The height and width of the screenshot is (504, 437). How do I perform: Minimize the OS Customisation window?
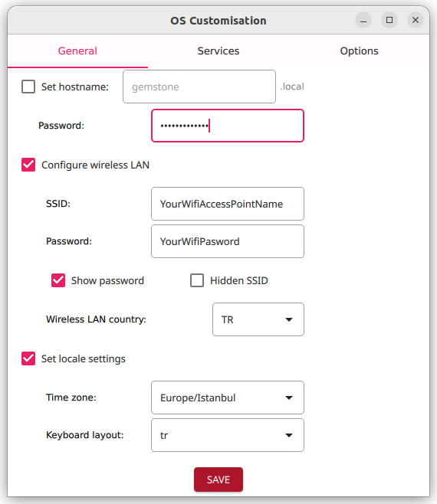point(363,20)
